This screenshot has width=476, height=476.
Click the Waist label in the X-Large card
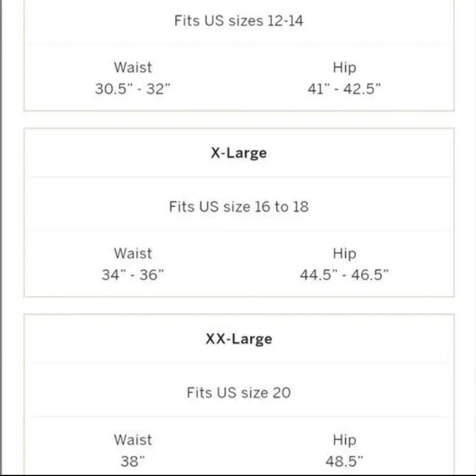pyautogui.click(x=133, y=254)
